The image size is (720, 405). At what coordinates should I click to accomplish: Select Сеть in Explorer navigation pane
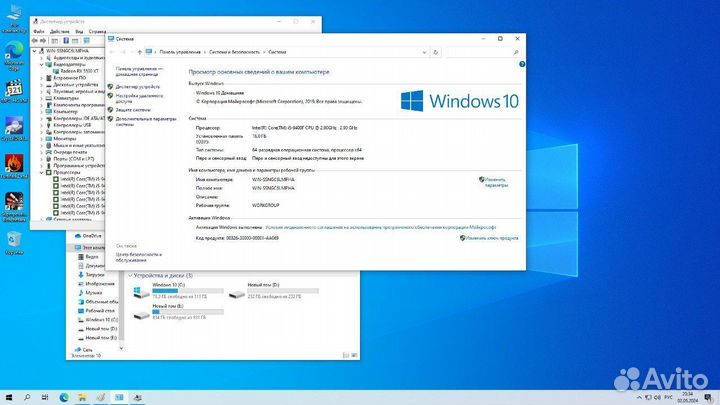[x=84, y=349]
